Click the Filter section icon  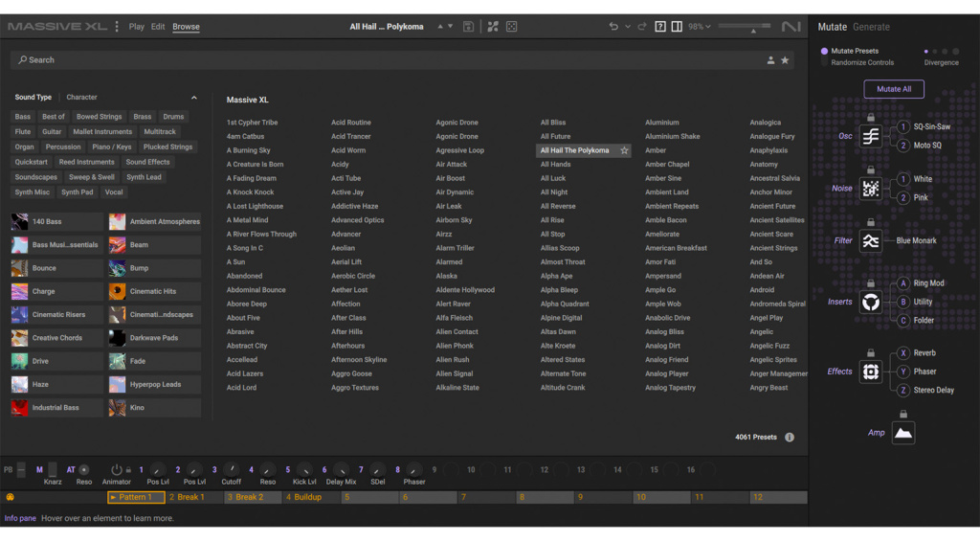pyautogui.click(x=871, y=240)
